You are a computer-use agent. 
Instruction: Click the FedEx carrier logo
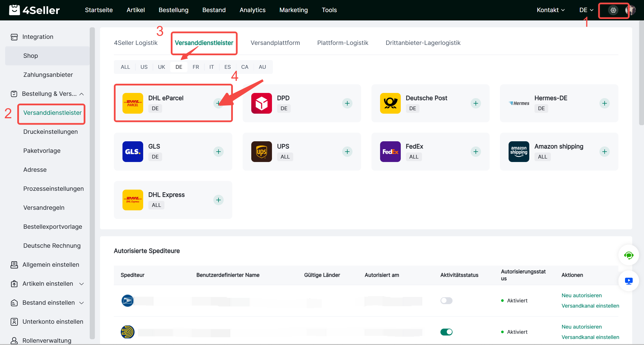click(390, 152)
